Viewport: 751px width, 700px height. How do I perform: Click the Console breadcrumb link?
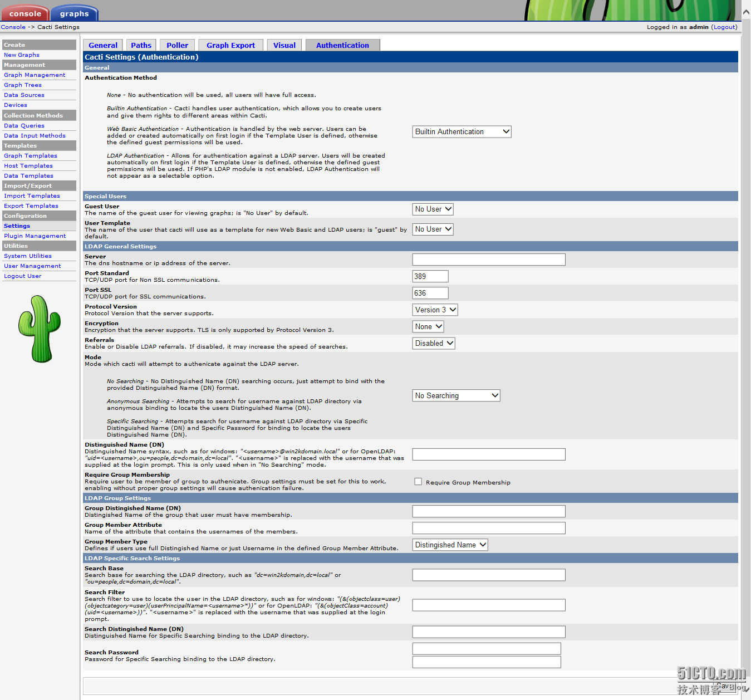13,27
